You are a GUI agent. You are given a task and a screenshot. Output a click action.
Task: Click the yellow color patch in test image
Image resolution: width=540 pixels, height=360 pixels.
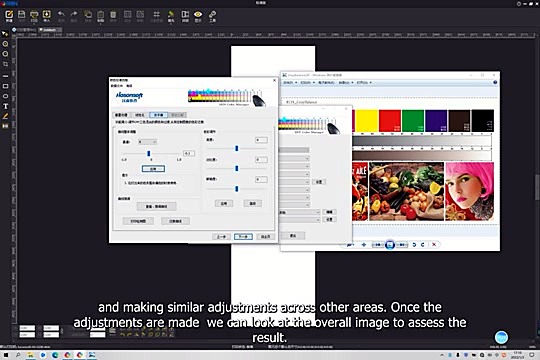click(367, 121)
